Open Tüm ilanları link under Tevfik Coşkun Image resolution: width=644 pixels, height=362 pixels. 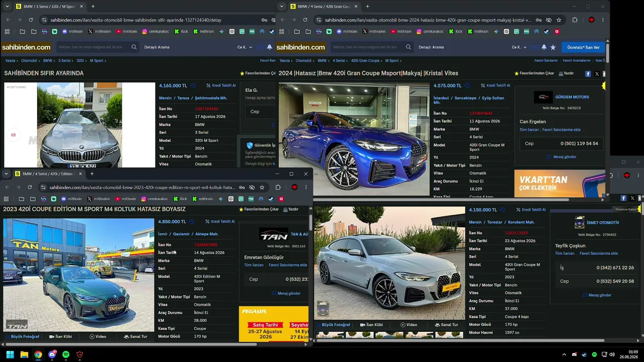[x=565, y=253]
